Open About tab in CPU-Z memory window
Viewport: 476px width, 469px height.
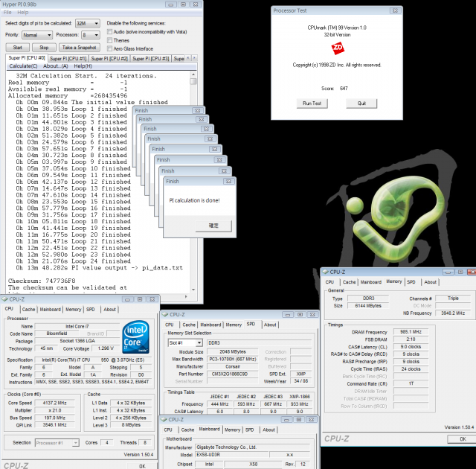(430, 282)
